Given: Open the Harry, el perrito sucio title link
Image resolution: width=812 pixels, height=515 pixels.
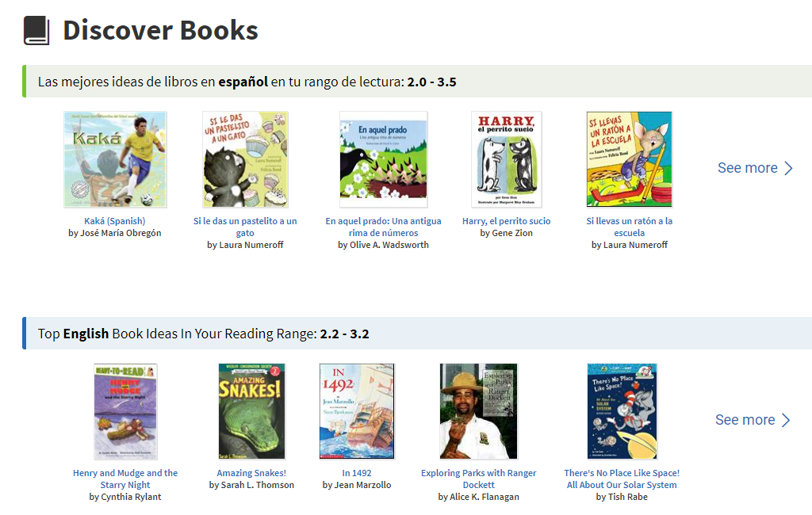Looking at the screenshot, I should pyautogui.click(x=507, y=221).
